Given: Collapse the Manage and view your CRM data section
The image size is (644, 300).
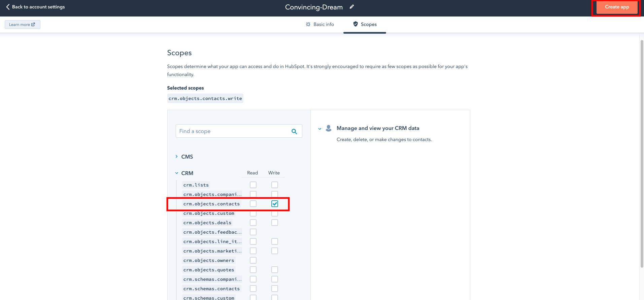Looking at the screenshot, I should click(x=320, y=129).
